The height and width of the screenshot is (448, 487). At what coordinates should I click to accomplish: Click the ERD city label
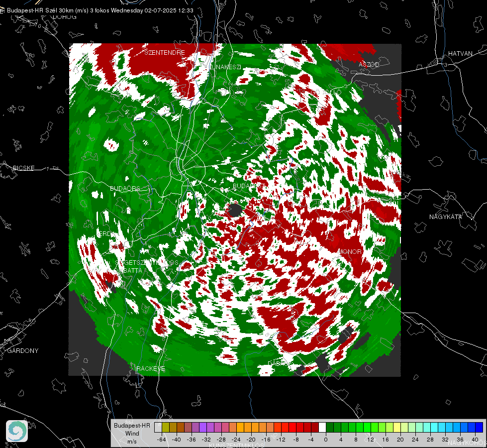tap(105, 234)
